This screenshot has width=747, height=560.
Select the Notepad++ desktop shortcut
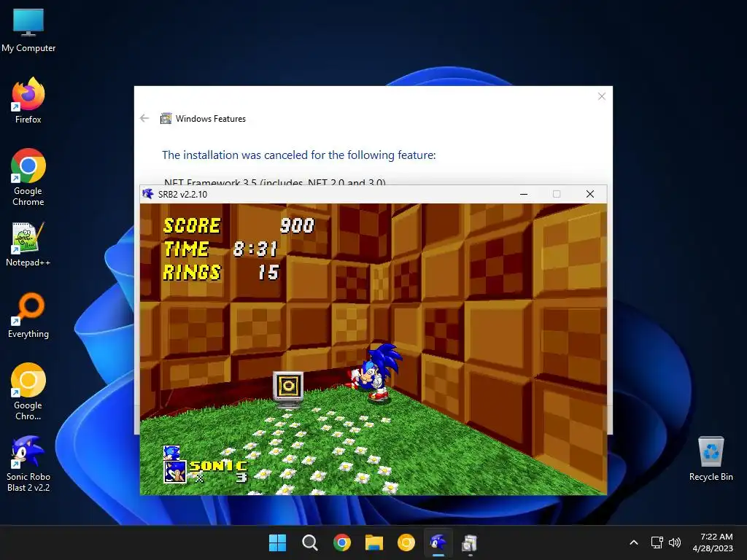28,244
